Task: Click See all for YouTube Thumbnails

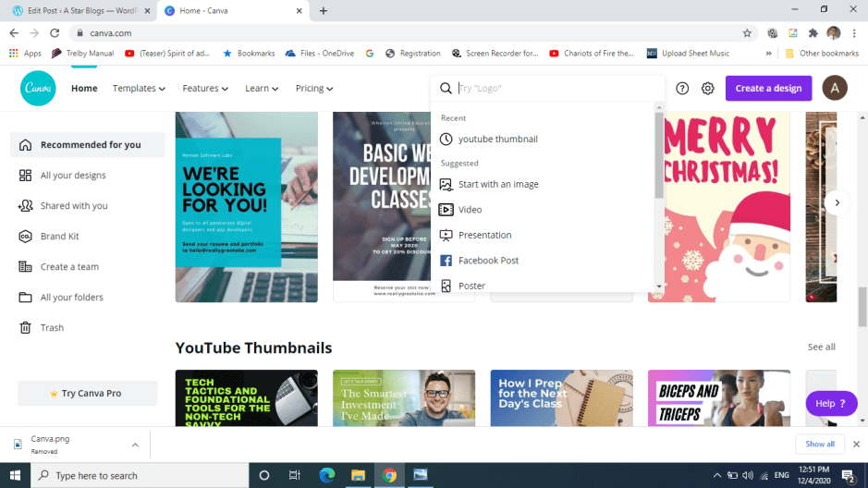Action: tap(821, 347)
